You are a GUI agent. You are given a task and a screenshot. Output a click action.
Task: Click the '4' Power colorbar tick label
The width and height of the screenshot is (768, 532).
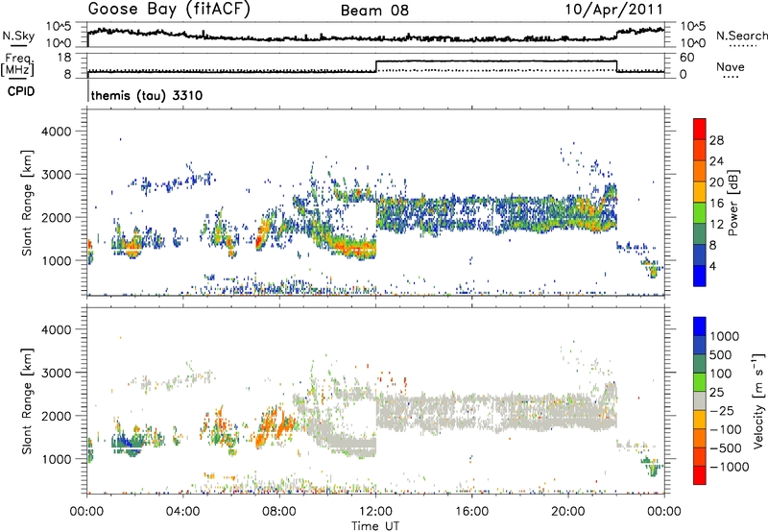coord(712,266)
